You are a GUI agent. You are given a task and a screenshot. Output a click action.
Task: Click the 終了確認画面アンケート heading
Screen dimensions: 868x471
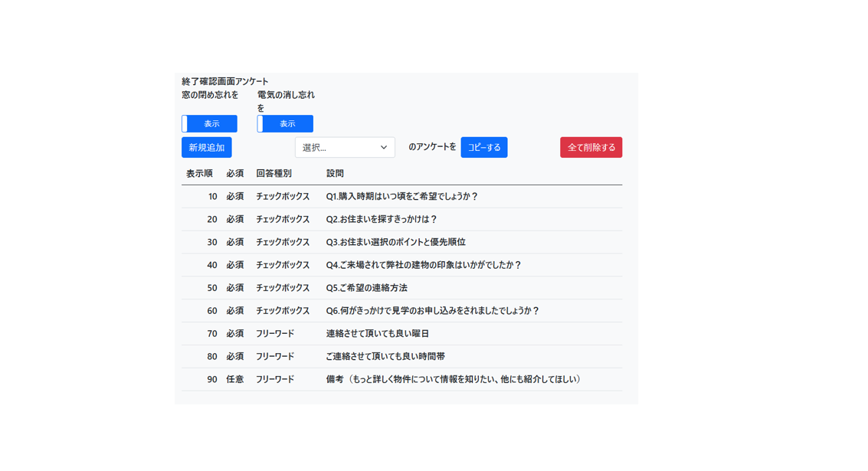[224, 81]
